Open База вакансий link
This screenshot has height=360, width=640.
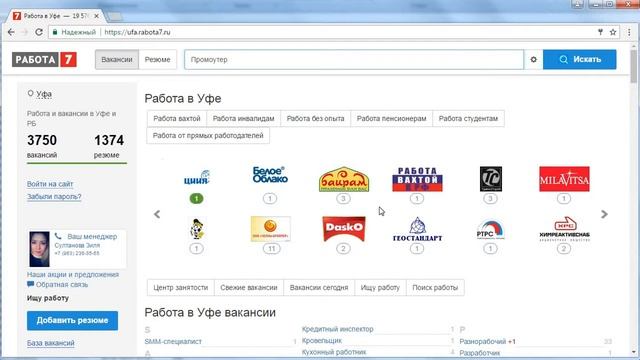pos(51,343)
